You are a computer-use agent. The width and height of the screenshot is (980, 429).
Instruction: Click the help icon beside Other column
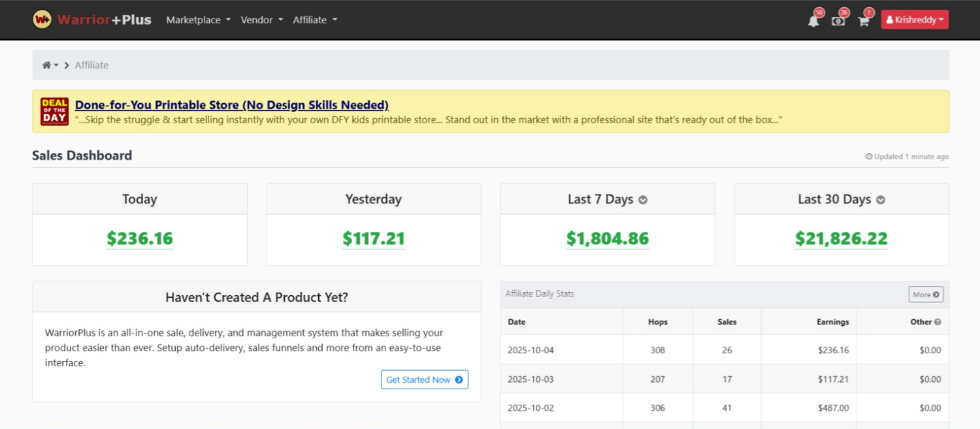click(938, 322)
